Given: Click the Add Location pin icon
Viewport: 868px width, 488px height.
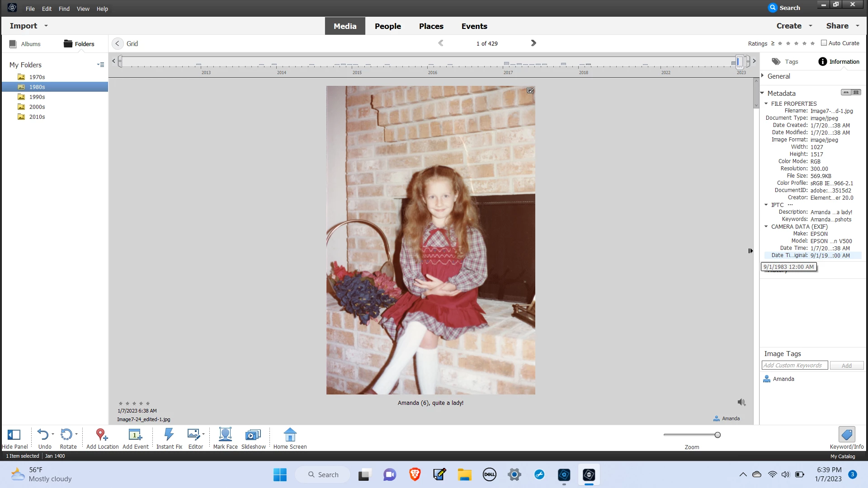Looking at the screenshot, I should coord(102,435).
